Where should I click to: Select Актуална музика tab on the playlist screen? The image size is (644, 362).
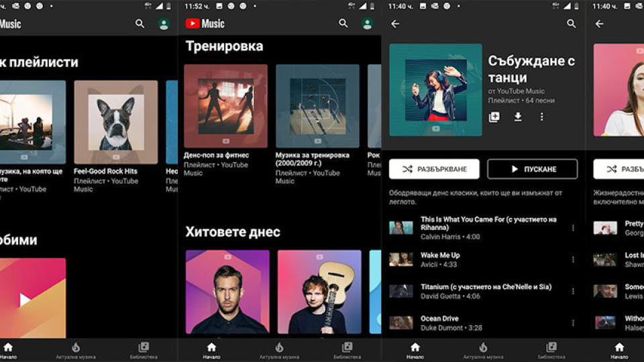coord(484,351)
